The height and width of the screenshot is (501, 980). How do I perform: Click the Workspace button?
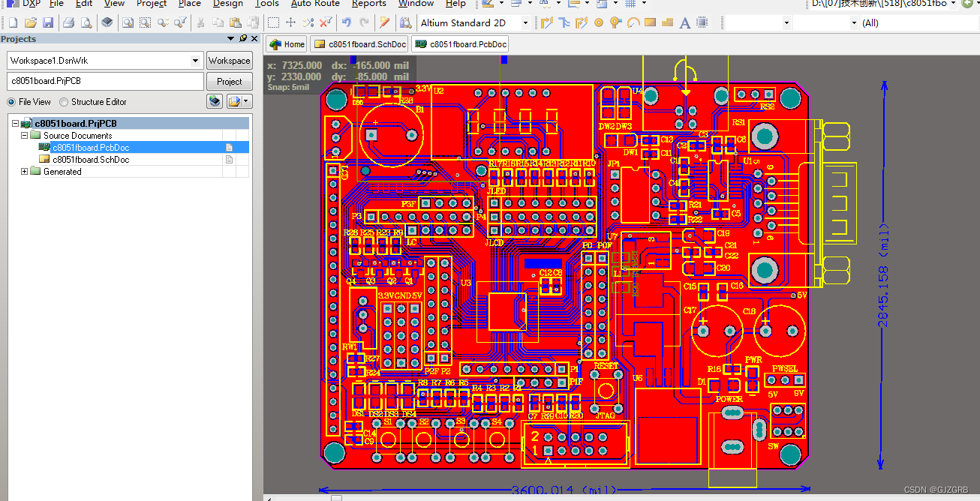[x=229, y=60]
